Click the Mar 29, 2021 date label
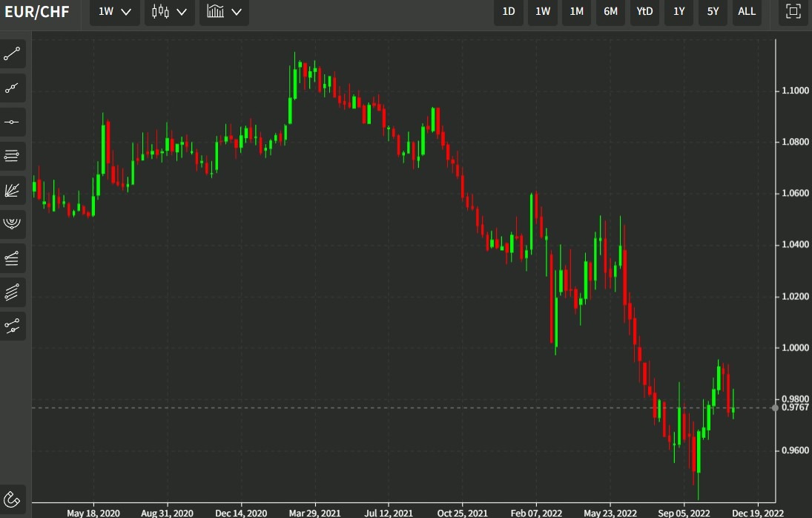 coord(315,513)
